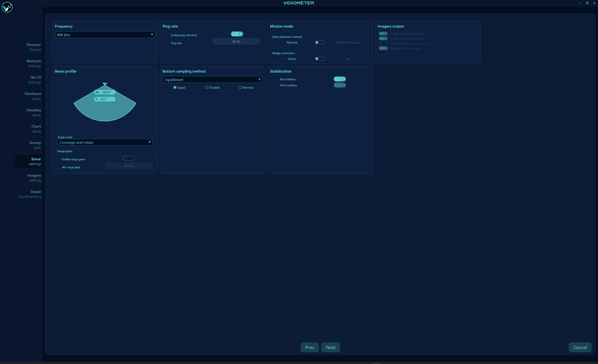598x364 pixels.
Task: Go to Network Settings
Action: coord(34,63)
